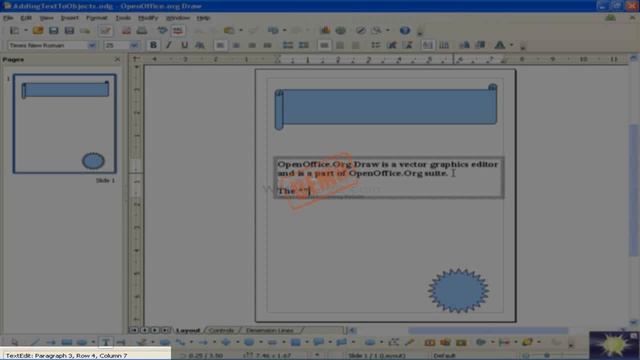Select the Line drawing tool
The image size is (640, 360).
pyautogui.click(x=35, y=342)
